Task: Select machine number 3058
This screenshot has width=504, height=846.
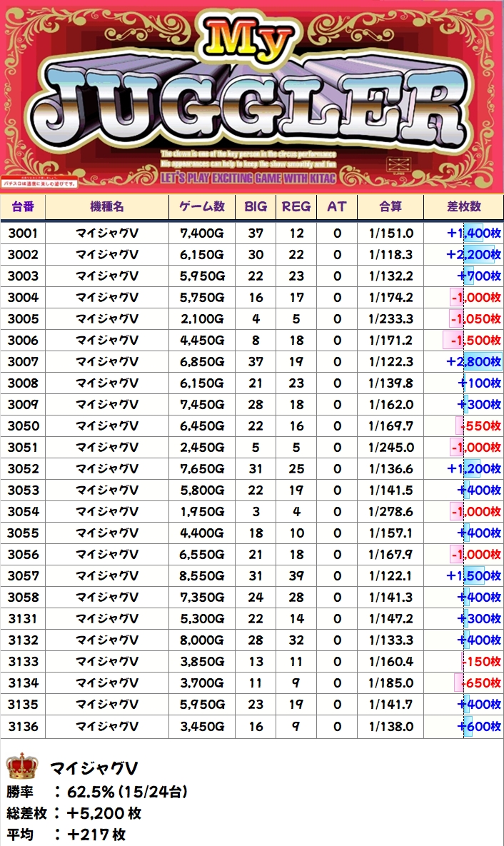Action: coord(23,598)
